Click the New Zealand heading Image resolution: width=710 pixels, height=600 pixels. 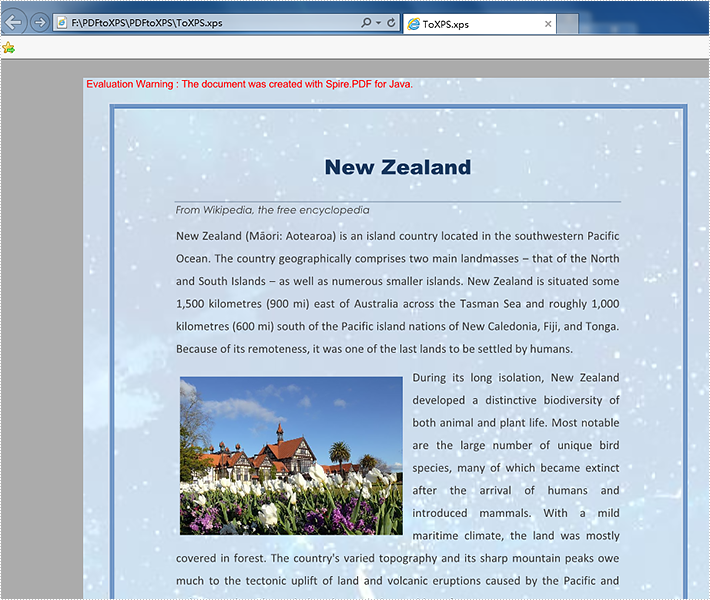(398, 167)
